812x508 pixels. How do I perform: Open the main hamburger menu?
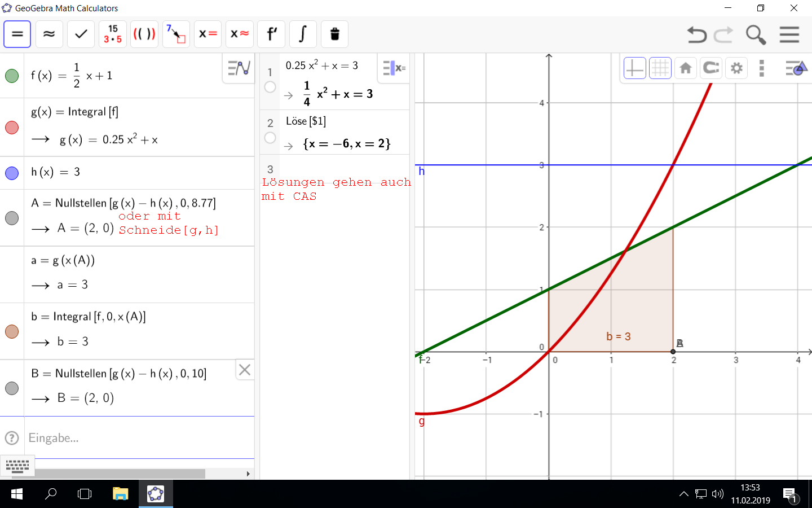coord(789,34)
